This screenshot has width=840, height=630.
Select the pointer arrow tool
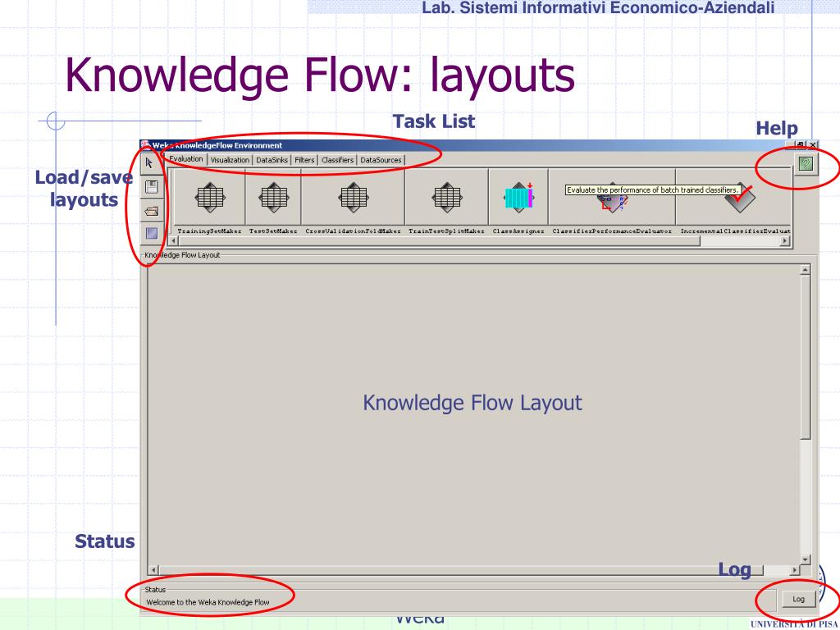(x=152, y=163)
